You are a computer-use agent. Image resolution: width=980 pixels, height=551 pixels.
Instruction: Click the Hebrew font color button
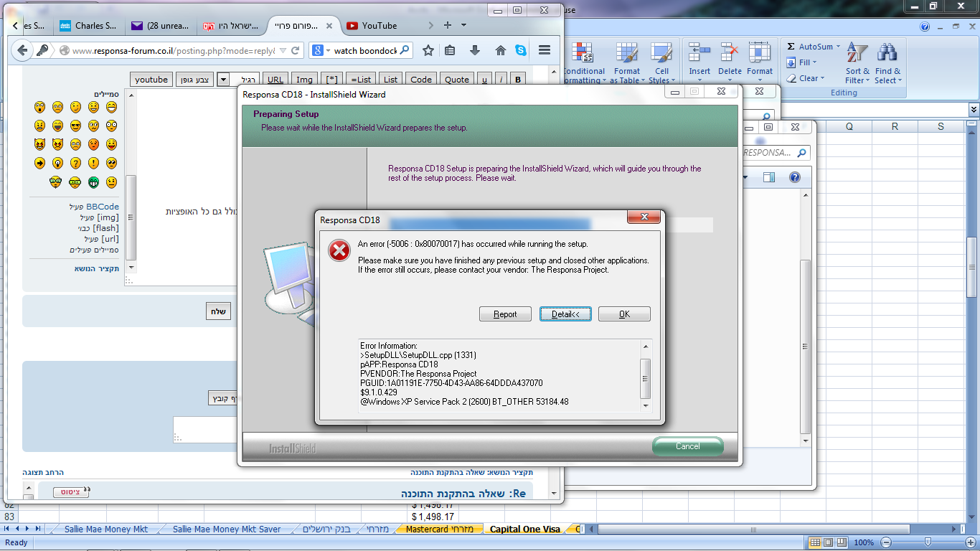tap(194, 80)
